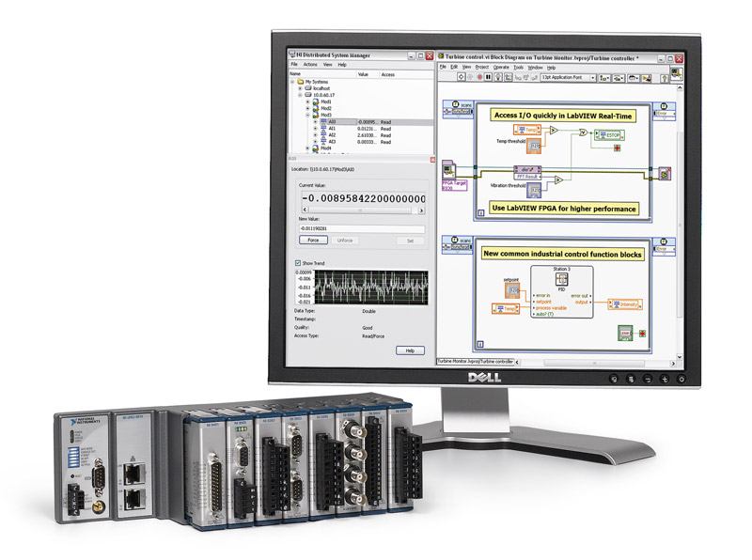Collapse the My Systems tree node
Viewport: 752px width, 560px height.
292,82
